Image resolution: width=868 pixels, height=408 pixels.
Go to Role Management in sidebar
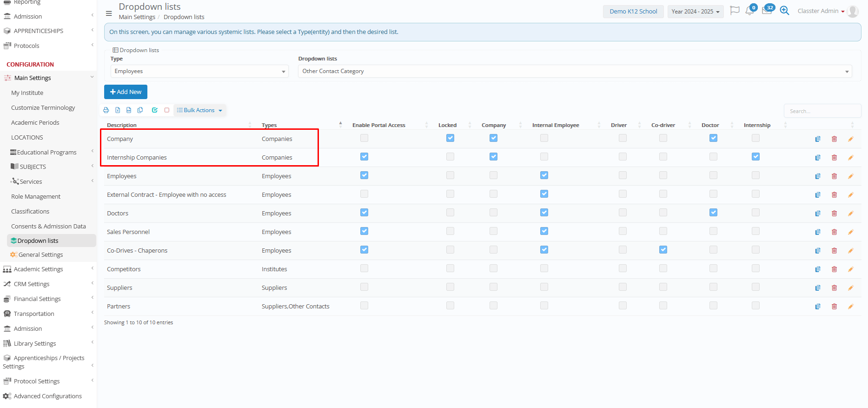(36, 197)
